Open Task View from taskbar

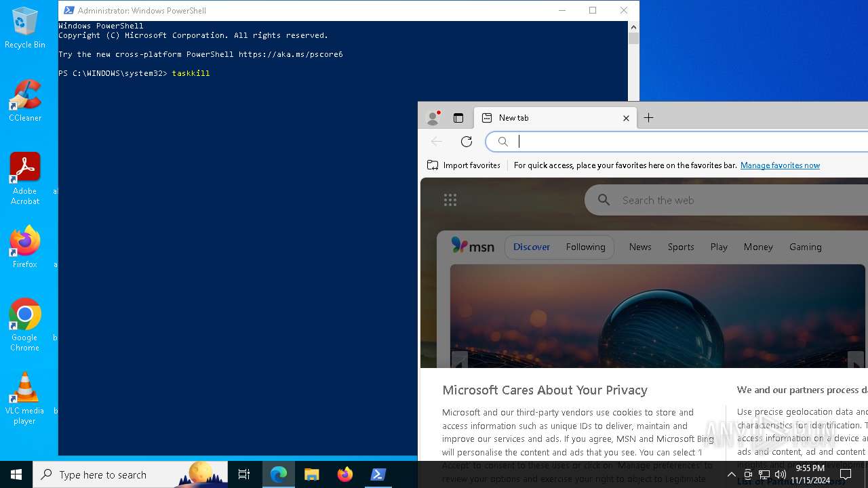click(244, 474)
